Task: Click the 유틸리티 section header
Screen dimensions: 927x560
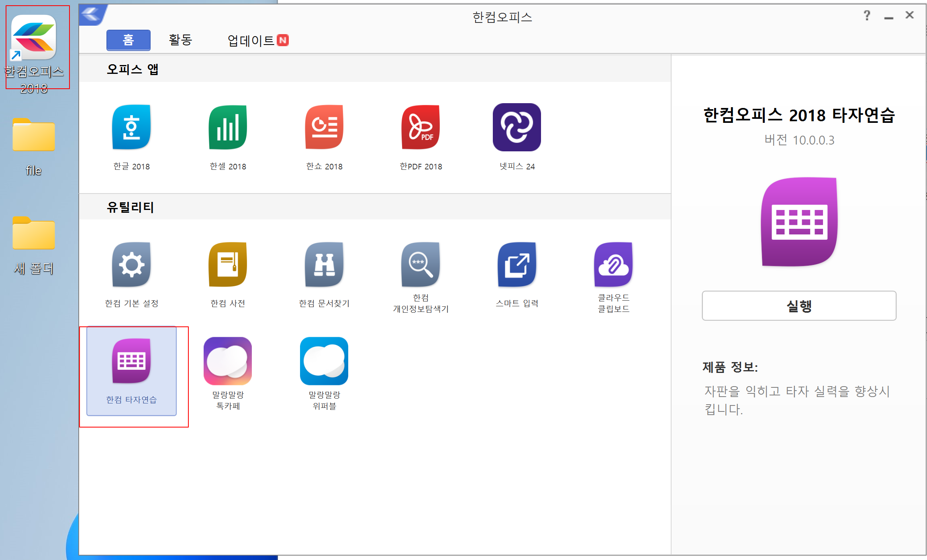Action: pos(130,207)
